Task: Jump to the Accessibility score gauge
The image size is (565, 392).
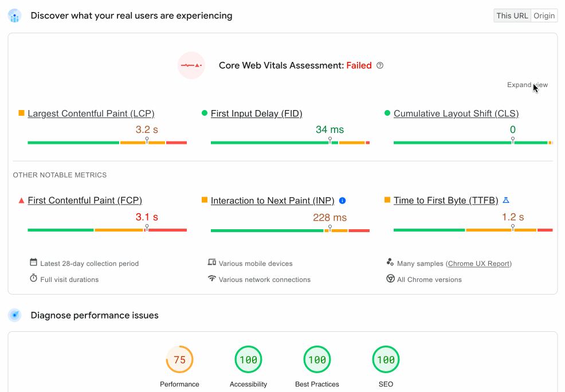Action: (248, 359)
